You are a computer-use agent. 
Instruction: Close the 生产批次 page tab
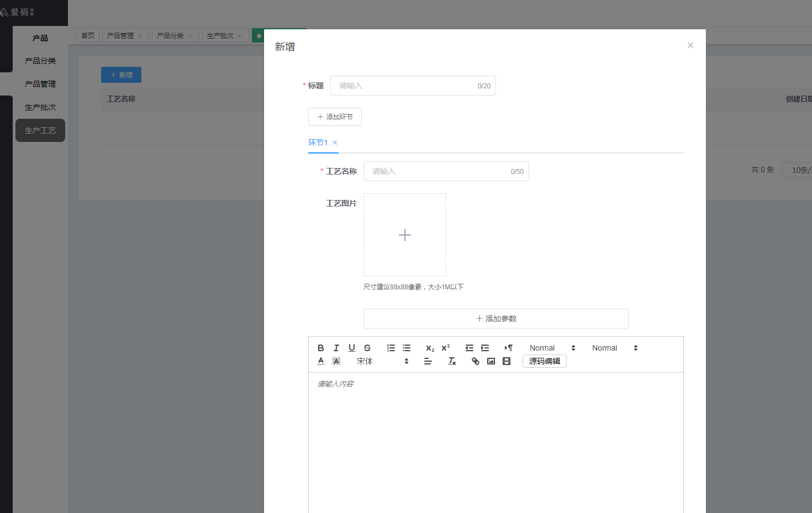tap(240, 36)
